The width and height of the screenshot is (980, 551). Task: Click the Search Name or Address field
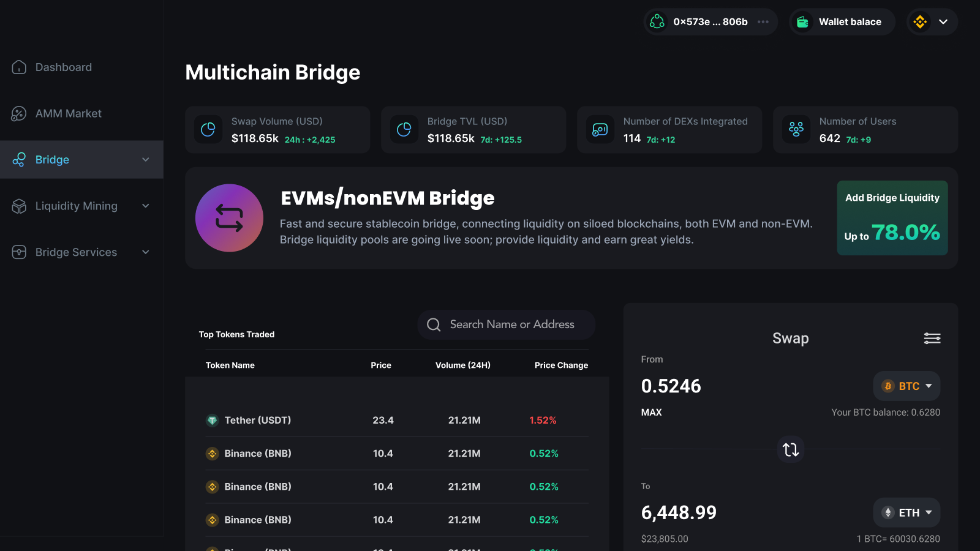click(x=511, y=324)
